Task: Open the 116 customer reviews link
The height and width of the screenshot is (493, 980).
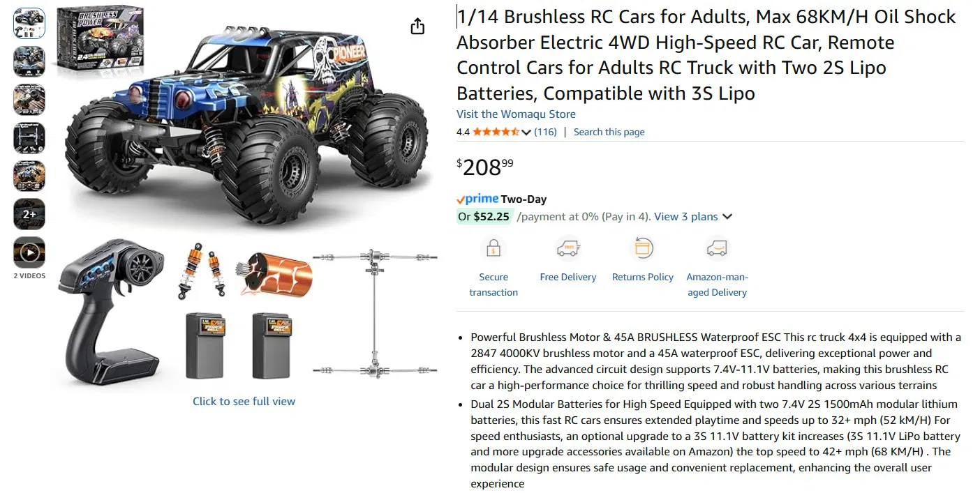Action: [545, 132]
